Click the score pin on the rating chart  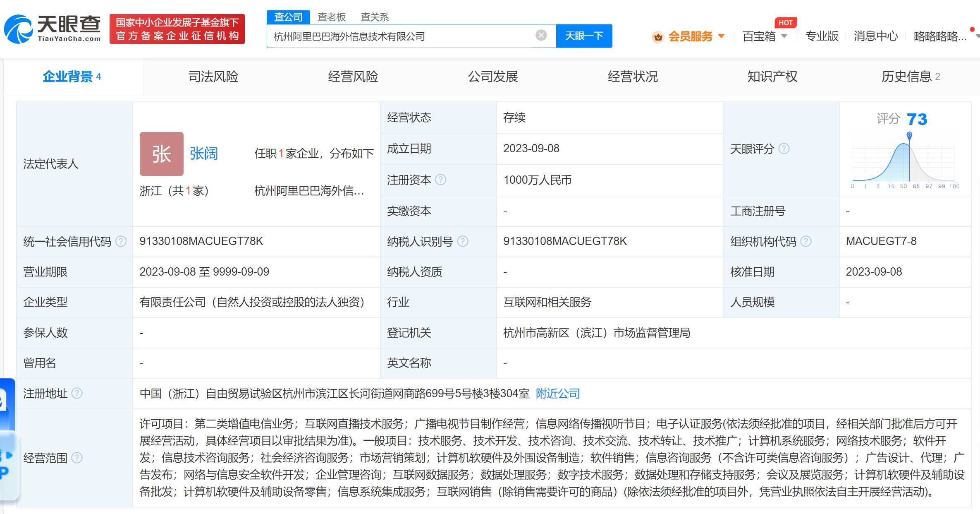909,135
